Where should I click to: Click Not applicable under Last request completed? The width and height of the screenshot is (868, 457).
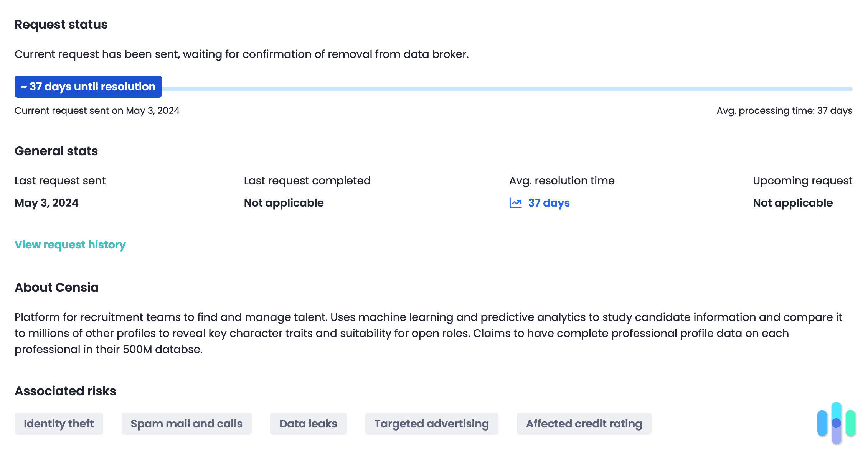(x=284, y=203)
